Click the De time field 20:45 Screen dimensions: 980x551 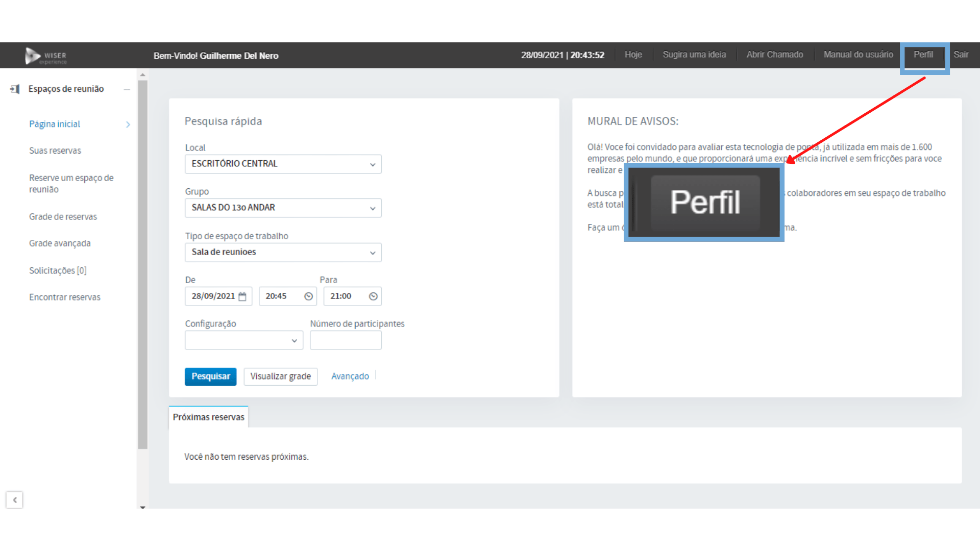(x=288, y=296)
